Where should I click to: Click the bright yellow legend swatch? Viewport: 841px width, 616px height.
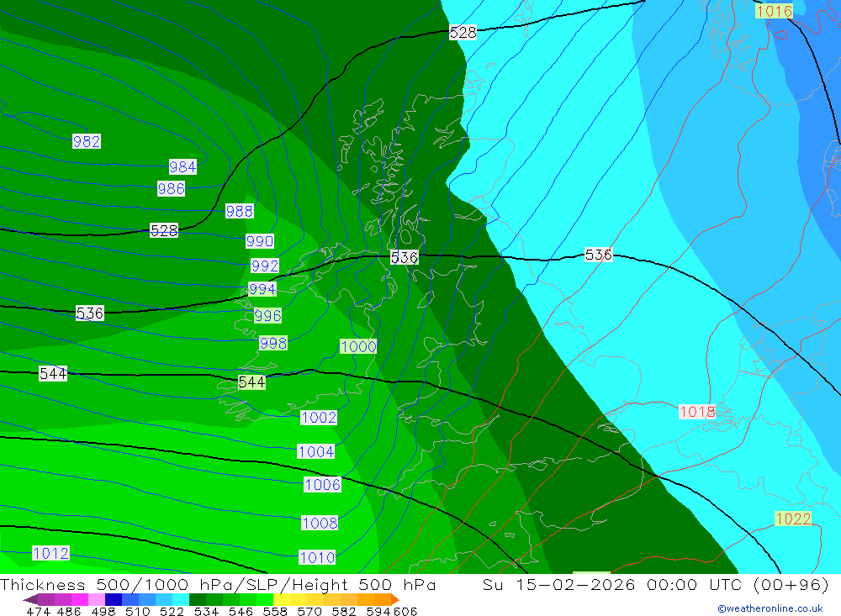[x=282, y=599]
